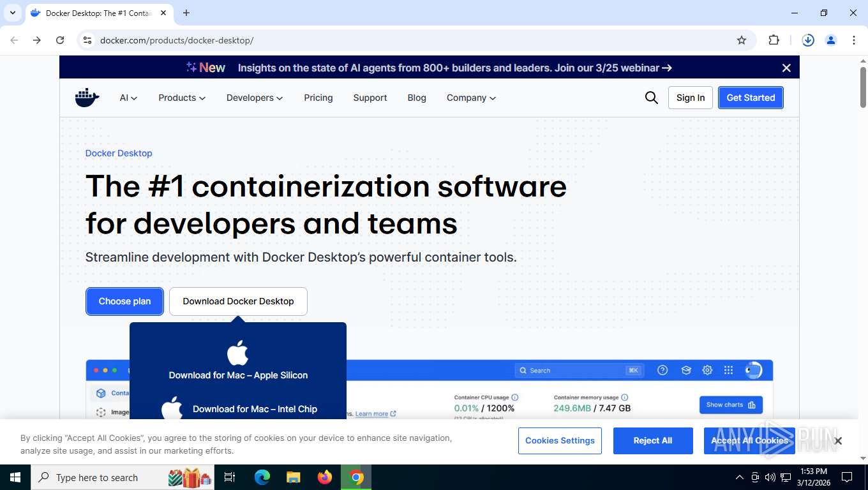868x490 pixels.
Task: Click the settings gear in Docker screenshot
Action: pos(707,370)
